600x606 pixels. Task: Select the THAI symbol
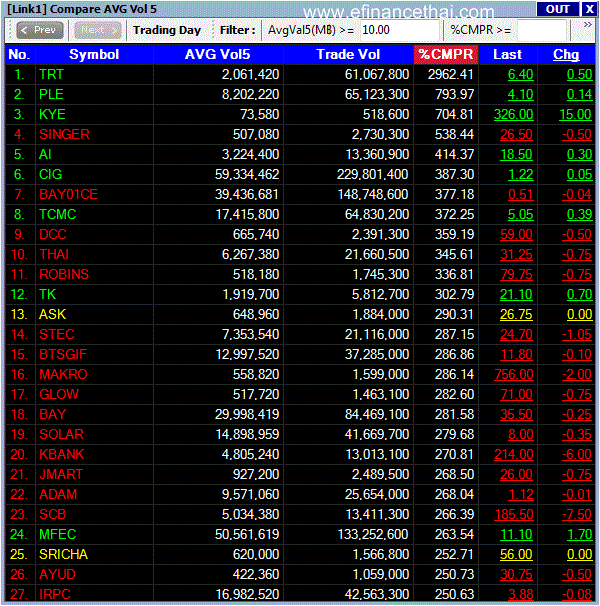pos(54,255)
